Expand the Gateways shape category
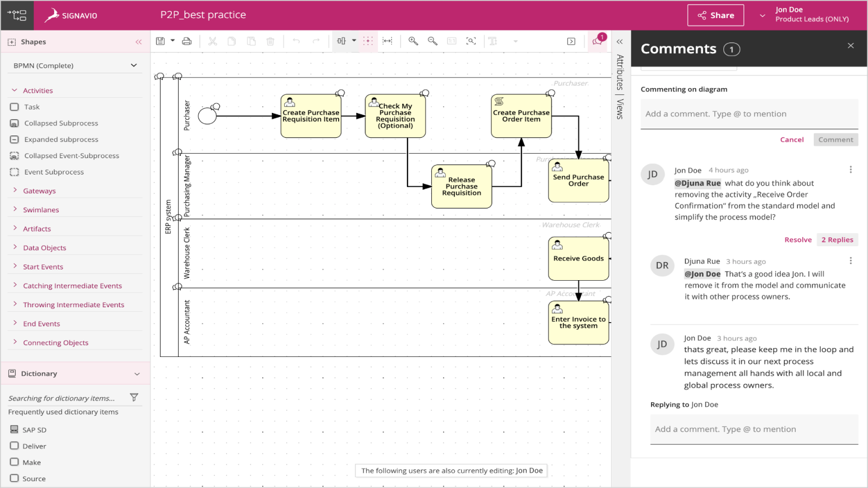868x488 pixels. [39, 191]
